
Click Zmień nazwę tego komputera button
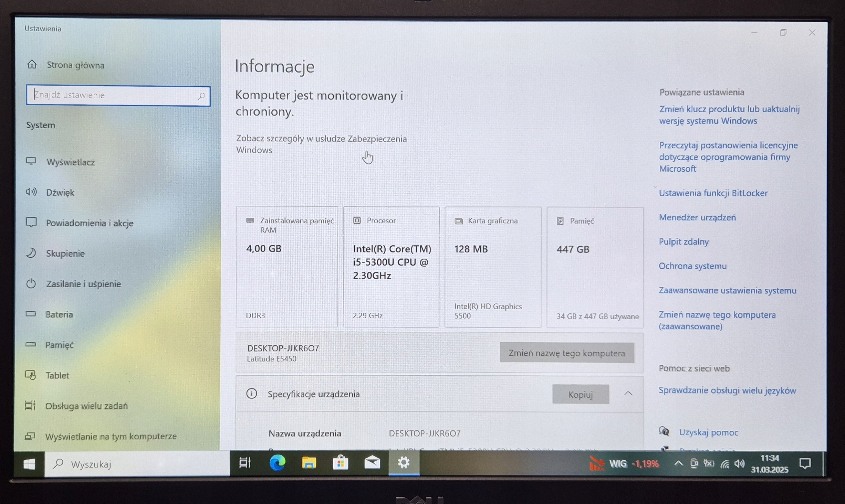point(566,353)
